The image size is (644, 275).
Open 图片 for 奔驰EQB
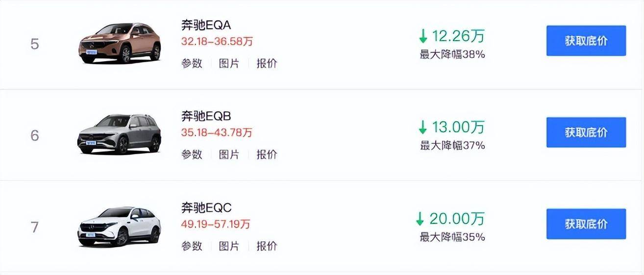229,154
